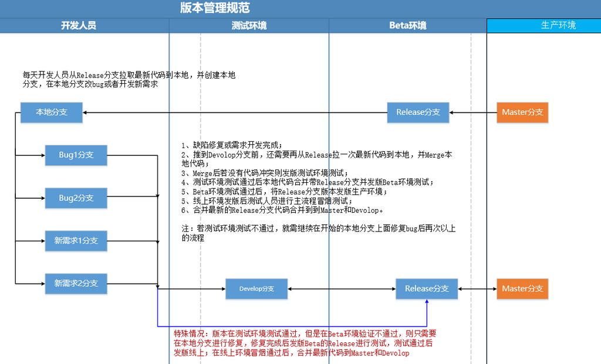Select the 测试环境 column header
The height and width of the screenshot is (364, 601).
click(x=249, y=26)
